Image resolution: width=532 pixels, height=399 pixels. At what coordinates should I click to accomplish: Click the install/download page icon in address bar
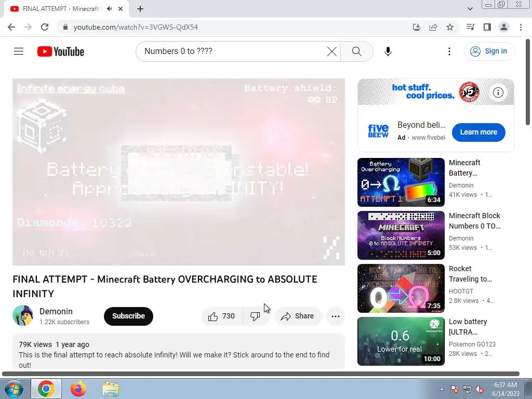[417, 27]
